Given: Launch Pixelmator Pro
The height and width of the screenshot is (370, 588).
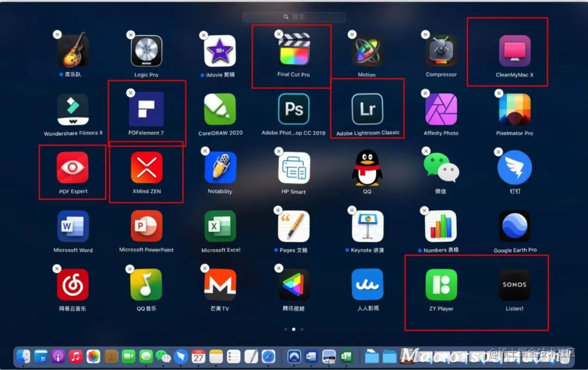Looking at the screenshot, I should [x=514, y=109].
